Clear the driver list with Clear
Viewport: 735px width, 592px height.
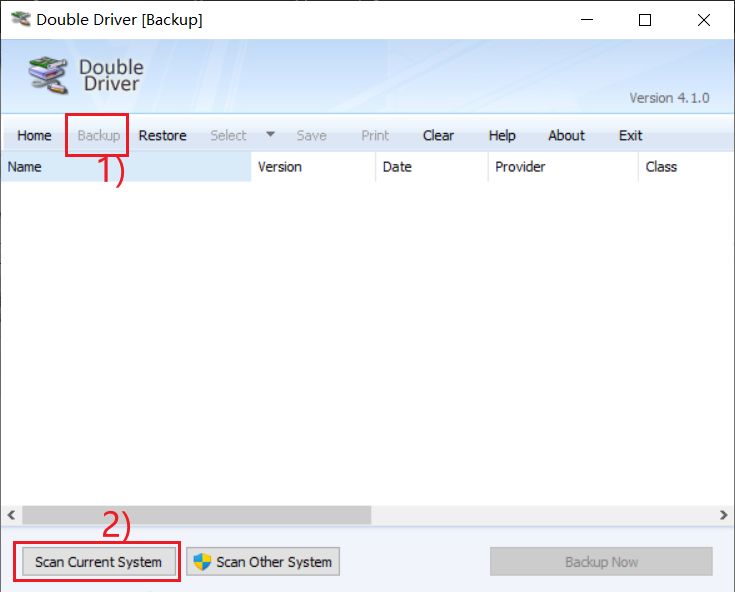tap(438, 136)
